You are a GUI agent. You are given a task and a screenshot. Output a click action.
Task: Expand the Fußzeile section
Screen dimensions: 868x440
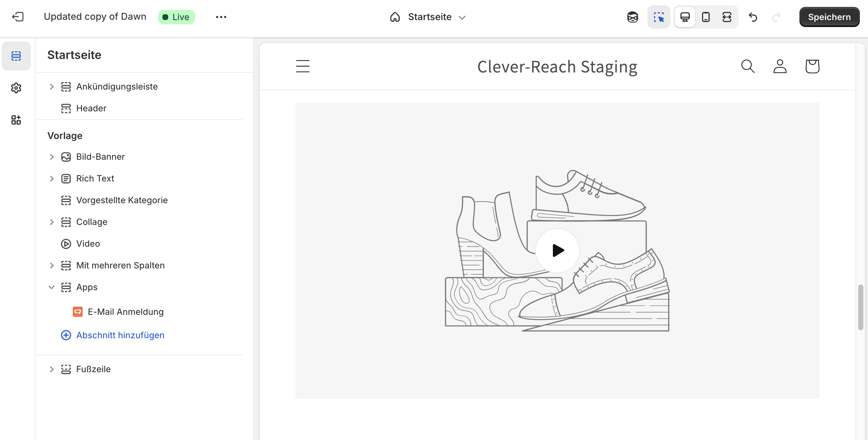pyautogui.click(x=52, y=369)
